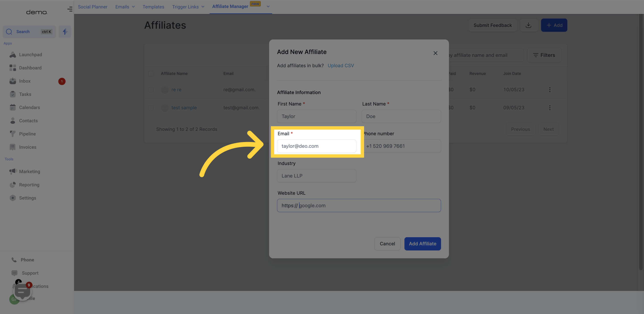
Task: Click the sidebar collapse hamburger icon
Action: coord(70,9)
